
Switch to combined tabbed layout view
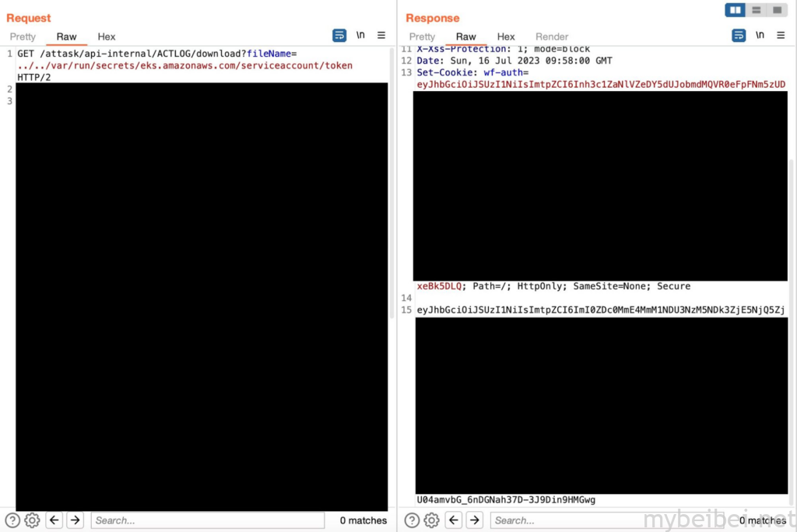coord(777,10)
